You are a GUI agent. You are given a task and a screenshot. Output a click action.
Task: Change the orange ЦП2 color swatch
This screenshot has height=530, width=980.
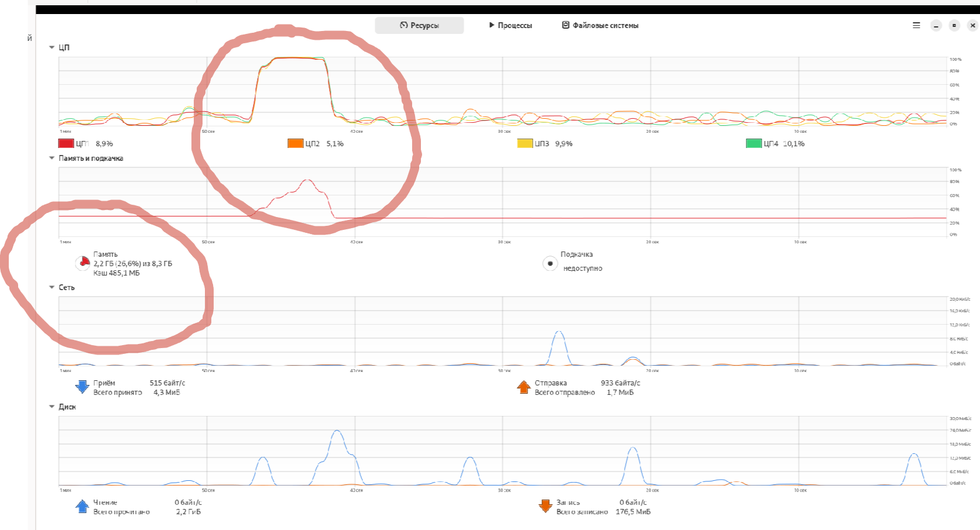click(295, 143)
